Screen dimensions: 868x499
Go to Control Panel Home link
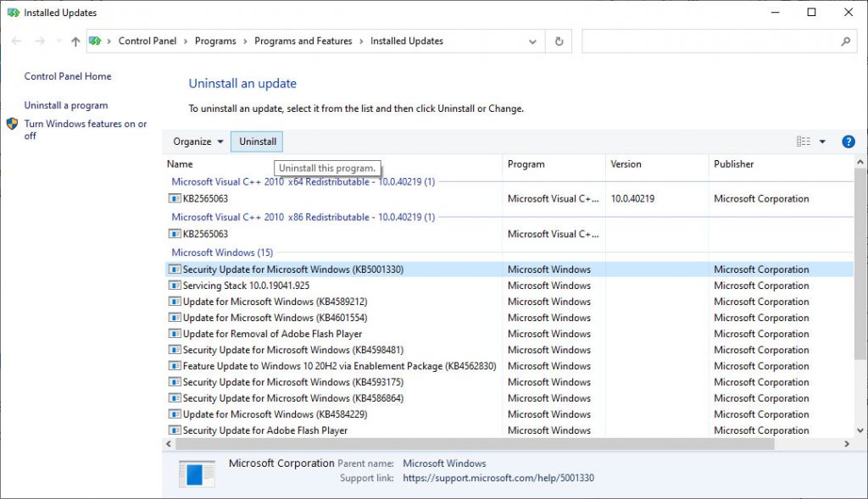pyautogui.click(x=68, y=76)
